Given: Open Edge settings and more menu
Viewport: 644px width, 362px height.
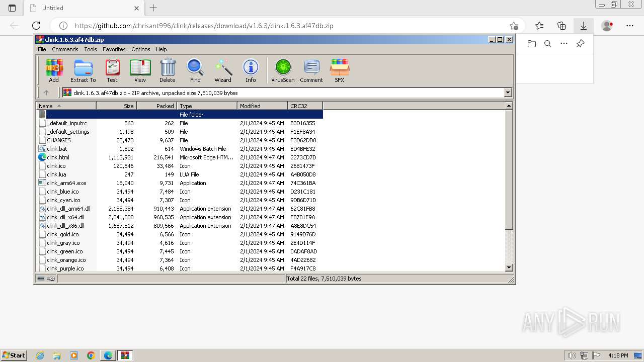Looking at the screenshot, I should point(630,26).
